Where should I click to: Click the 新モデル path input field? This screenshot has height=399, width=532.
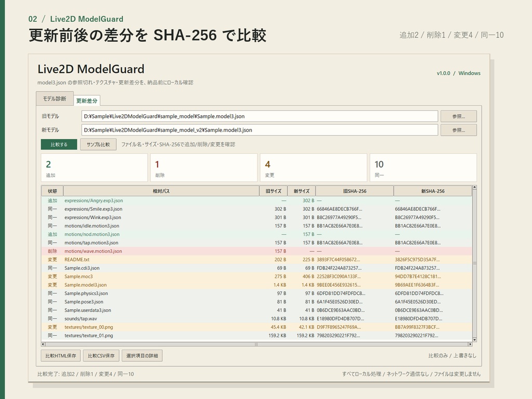pos(260,130)
